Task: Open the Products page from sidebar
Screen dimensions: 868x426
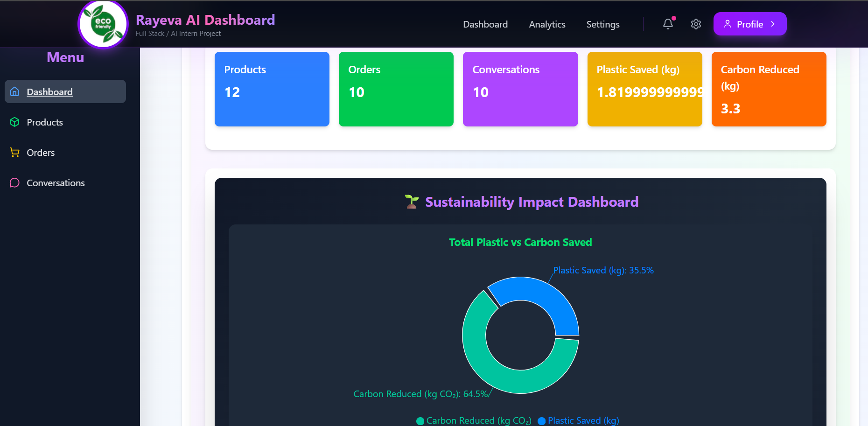Action: point(45,122)
